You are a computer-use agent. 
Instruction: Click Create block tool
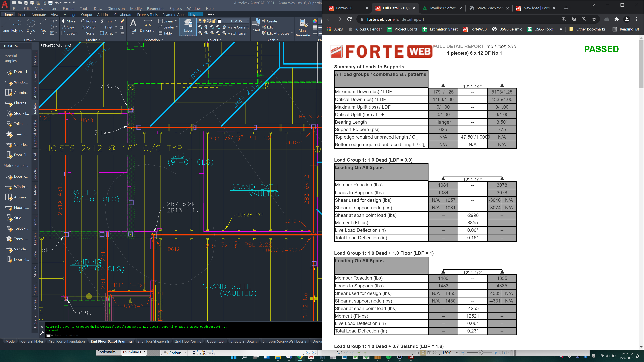click(269, 21)
